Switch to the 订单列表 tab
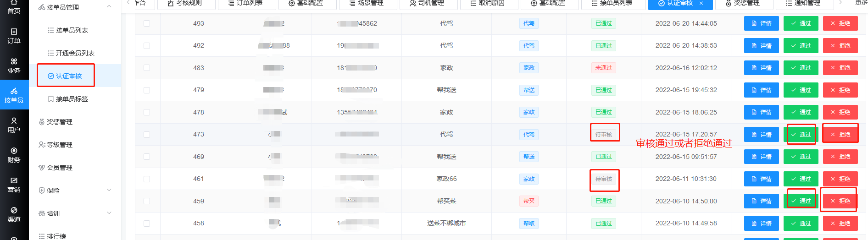 (246, 4)
